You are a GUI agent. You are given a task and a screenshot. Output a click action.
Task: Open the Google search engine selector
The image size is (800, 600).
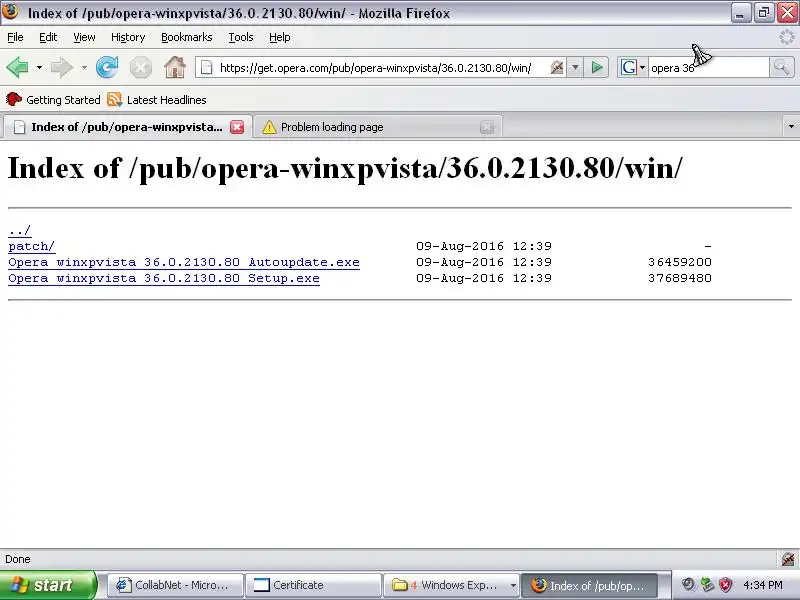pos(633,67)
